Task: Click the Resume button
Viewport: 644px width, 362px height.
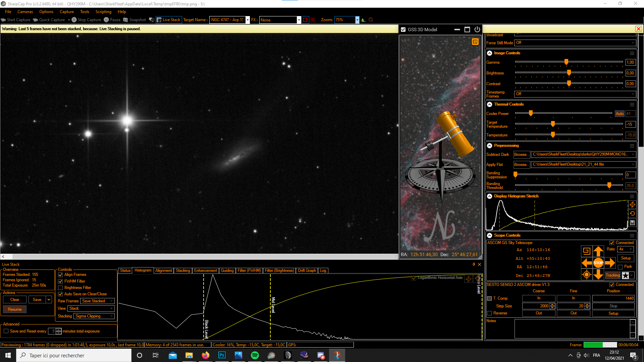Action: point(15,309)
